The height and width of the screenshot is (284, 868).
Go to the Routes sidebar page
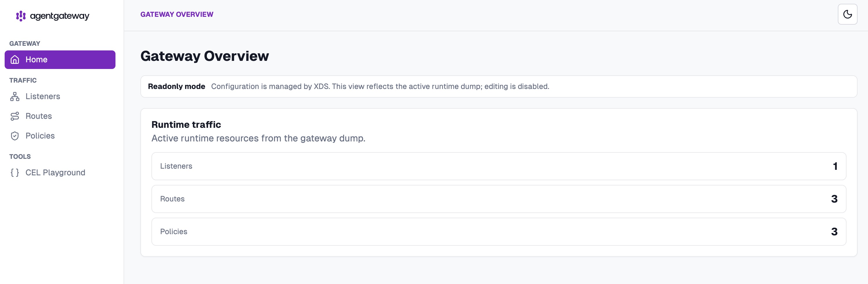click(60, 116)
